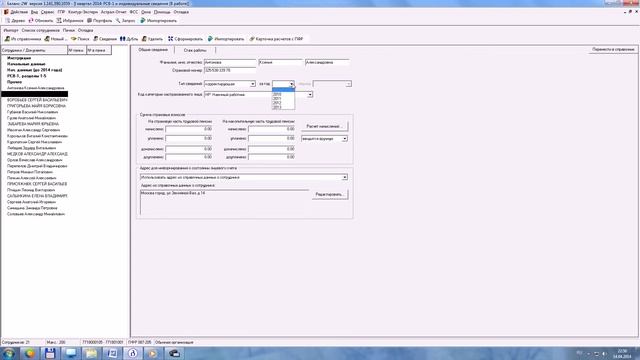Click Из справочника toolbar icon
Image resolution: width=640 pixels, height=360 pixels.
[7, 39]
